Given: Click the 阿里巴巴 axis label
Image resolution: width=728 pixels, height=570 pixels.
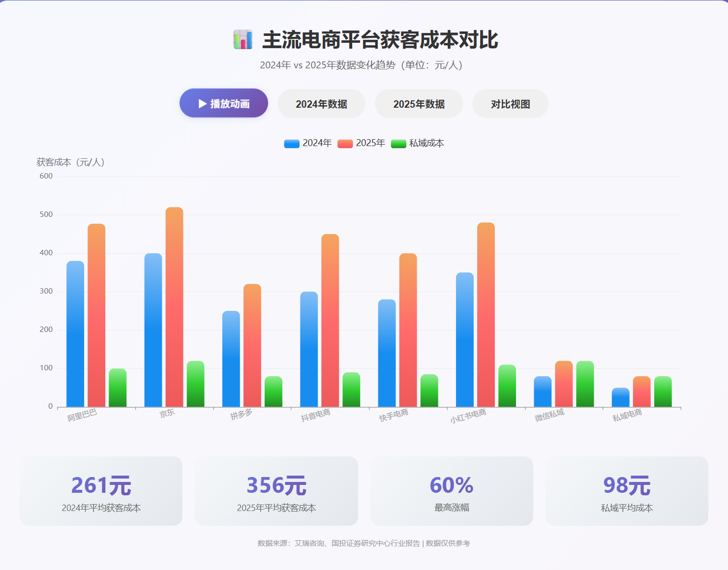Looking at the screenshot, I should pos(82,416).
